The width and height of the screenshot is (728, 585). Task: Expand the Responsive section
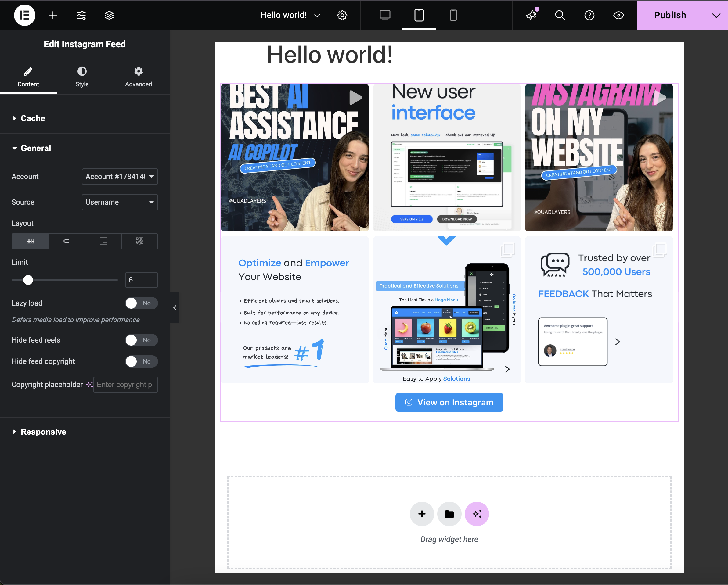tap(85, 432)
